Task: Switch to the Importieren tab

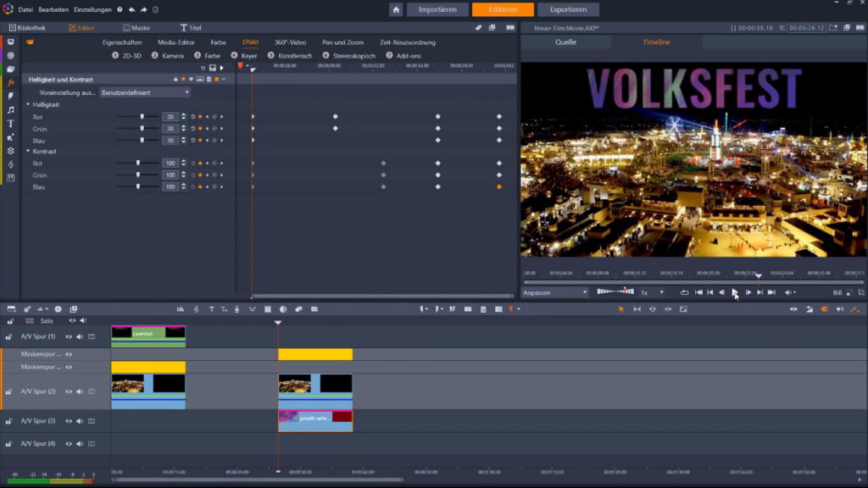Action: [x=437, y=9]
